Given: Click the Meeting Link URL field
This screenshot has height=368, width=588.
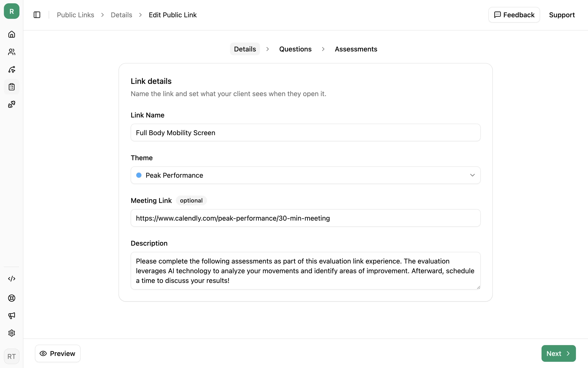Looking at the screenshot, I should coord(306,218).
